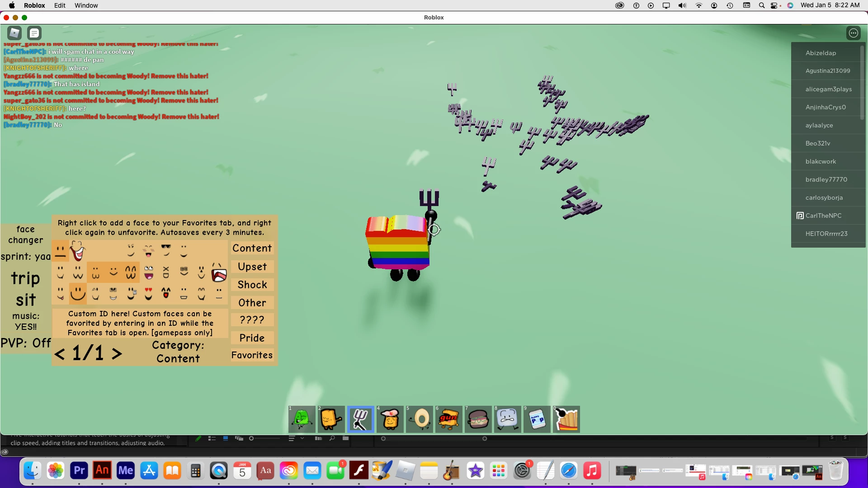Screen dimensions: 868x488
Task: Toggle music YES setting
Action: click(26, 321)
